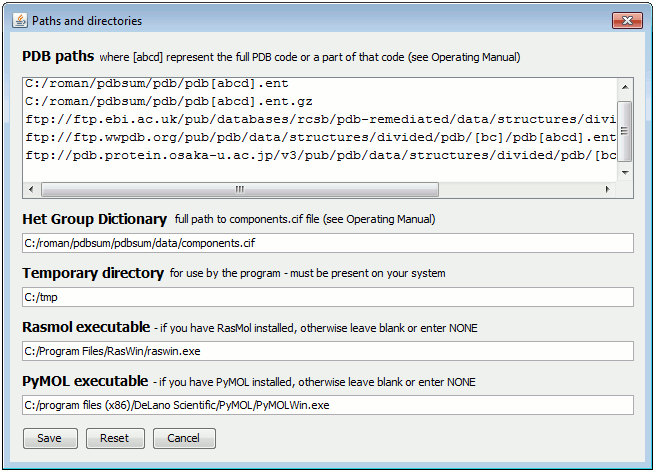Viewport: 655px width, 472px height.
Task: Click PDB paths vertical scrollbar up arrow
Action: point(625,84)
